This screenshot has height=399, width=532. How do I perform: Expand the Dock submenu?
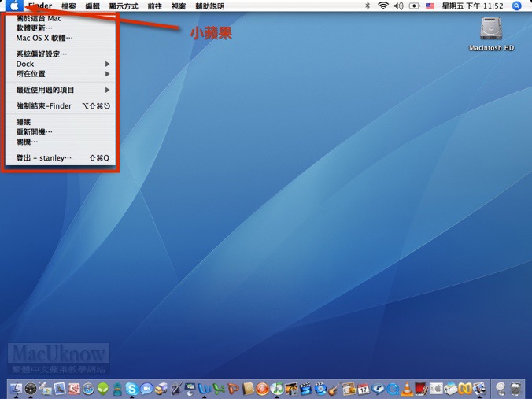(61, 64)
